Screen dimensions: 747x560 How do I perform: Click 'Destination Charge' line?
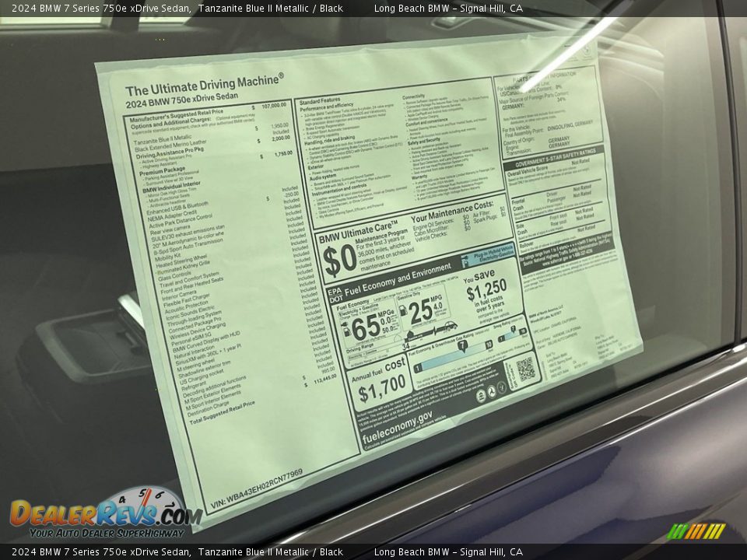click(x=209, y=409)
